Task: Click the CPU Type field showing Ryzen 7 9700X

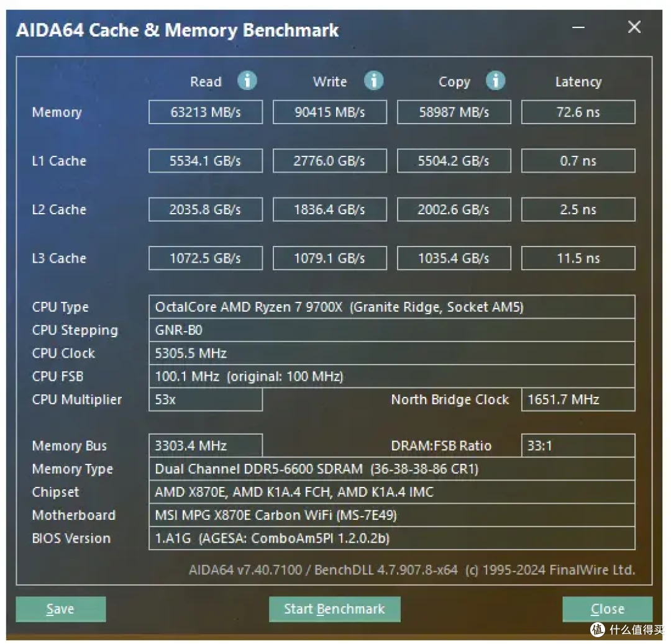Action: click(x=392, y=307)
